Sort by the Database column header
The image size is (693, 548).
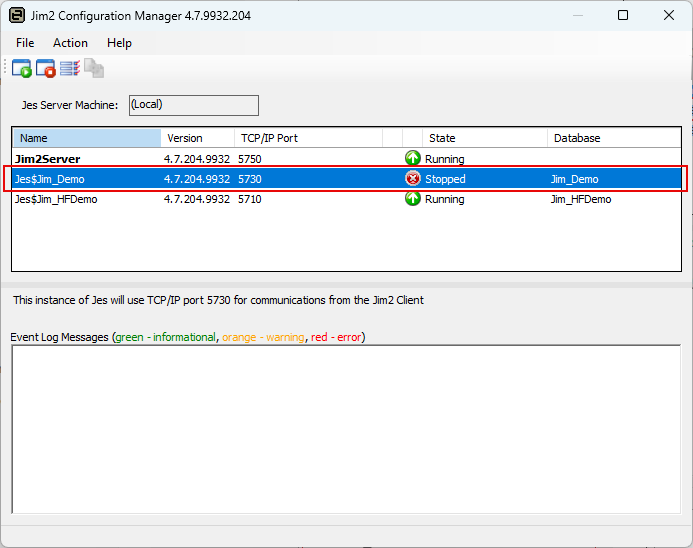click(x=614, y=138)
